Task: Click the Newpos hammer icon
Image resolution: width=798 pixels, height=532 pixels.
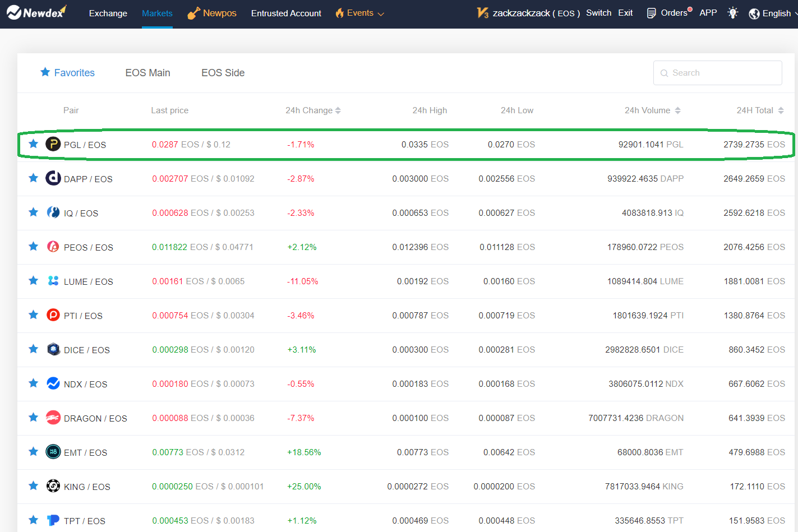Action: 193,13
